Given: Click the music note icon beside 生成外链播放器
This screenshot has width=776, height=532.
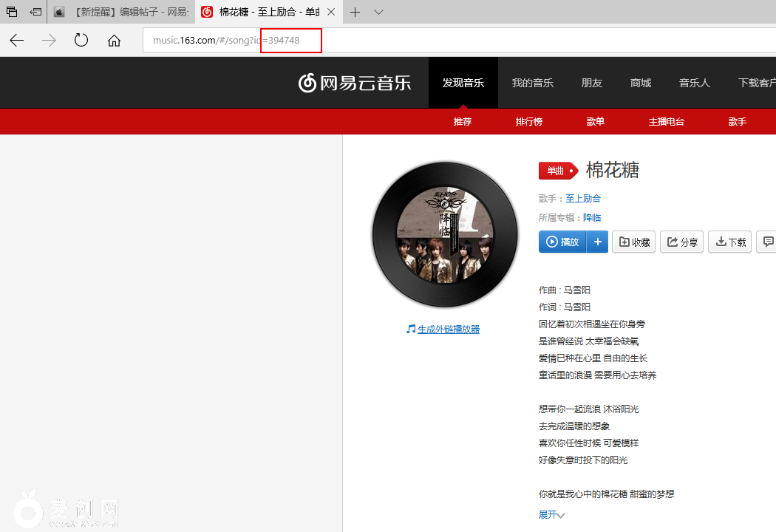Looking at the screenshot, I should pos(411,329).
